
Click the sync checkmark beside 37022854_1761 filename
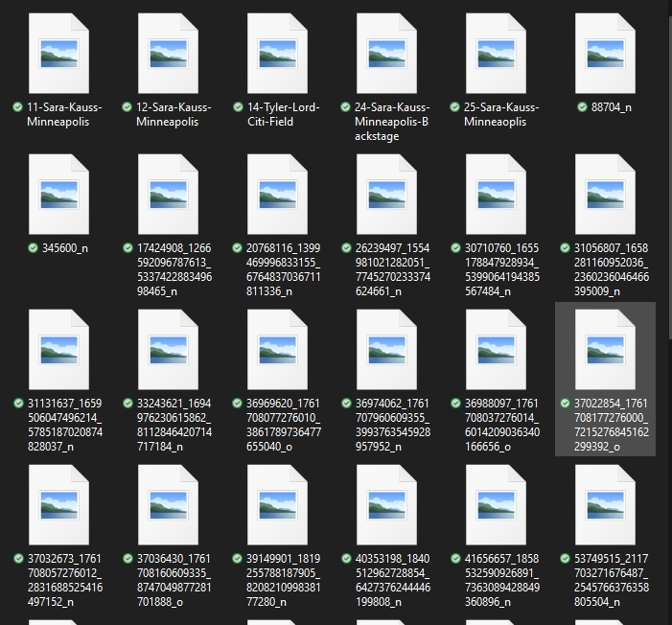pyautogui.click(x=565, y=403)
